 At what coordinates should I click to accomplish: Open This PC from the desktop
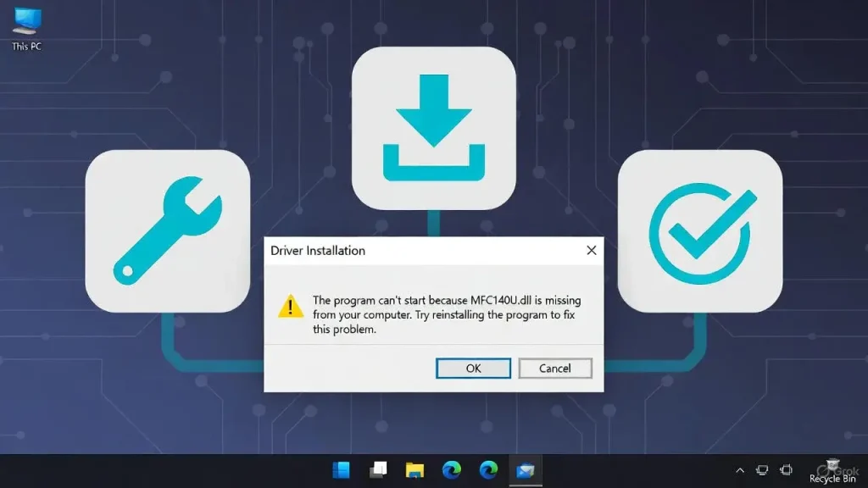point(26,21)
